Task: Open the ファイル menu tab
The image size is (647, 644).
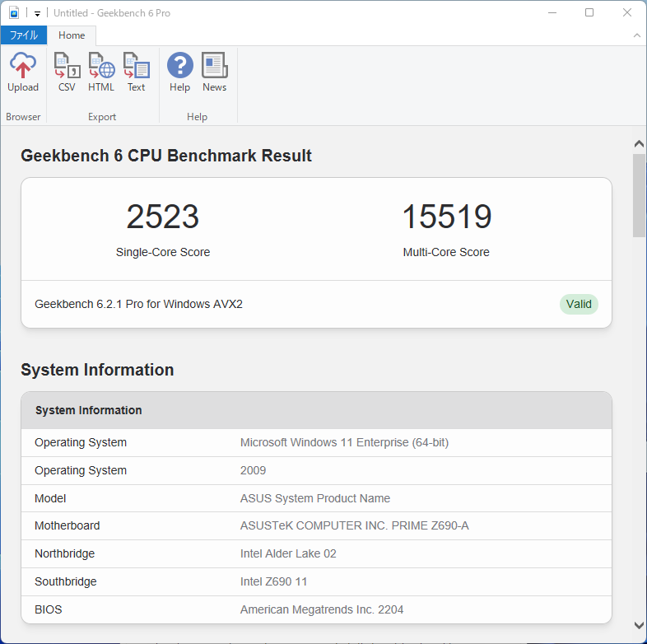Action: pyautogui.click(x=23, y=35)
